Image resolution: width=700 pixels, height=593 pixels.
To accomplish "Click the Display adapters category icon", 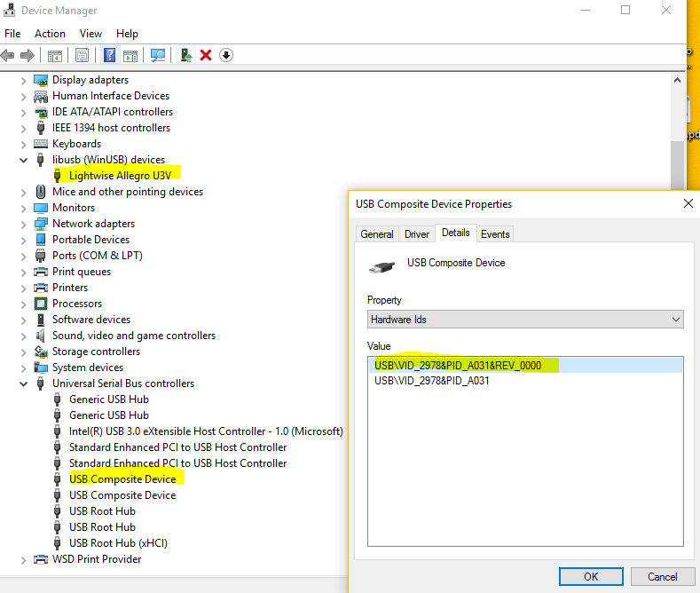I will 41,81.
